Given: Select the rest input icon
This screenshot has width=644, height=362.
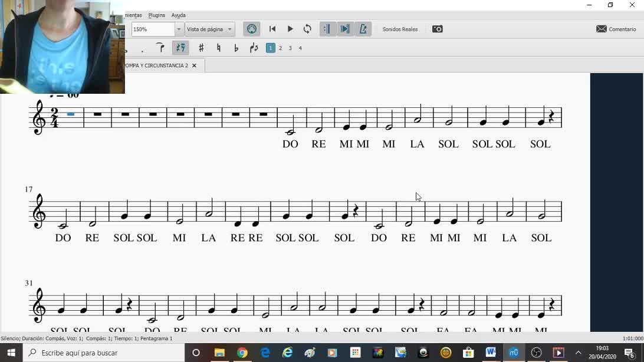Looking at the screenshot, I should 180,48.
